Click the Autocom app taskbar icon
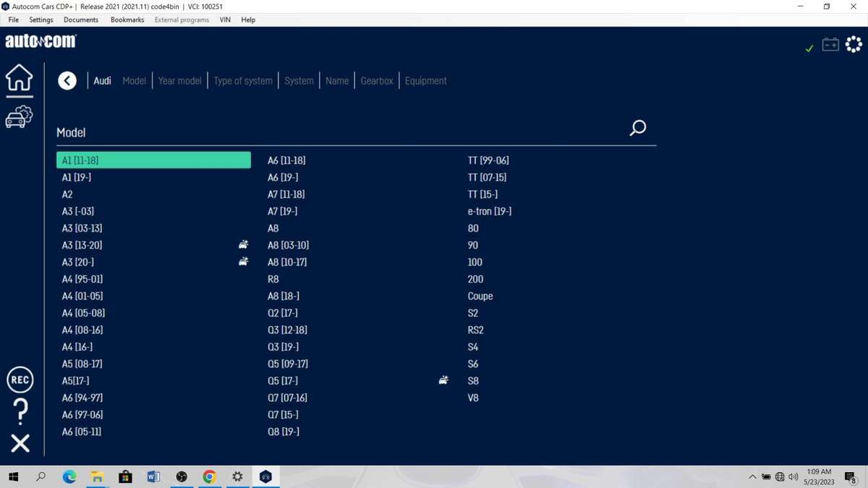The width and height of the screenshot is (868, 488). (x=265, y=476)
